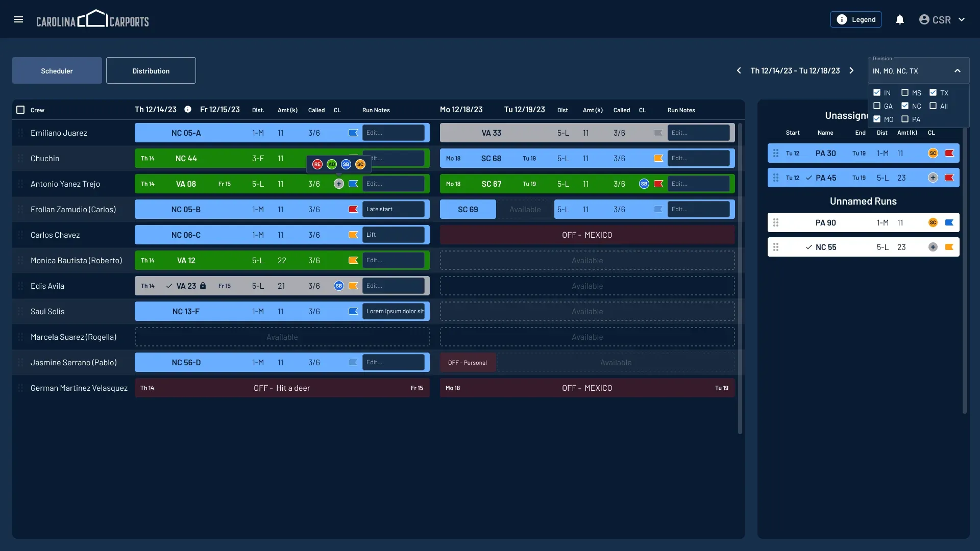980x551 pixels.
Task: Click red flag on NC 05-B run
Action: coord(353,209)
